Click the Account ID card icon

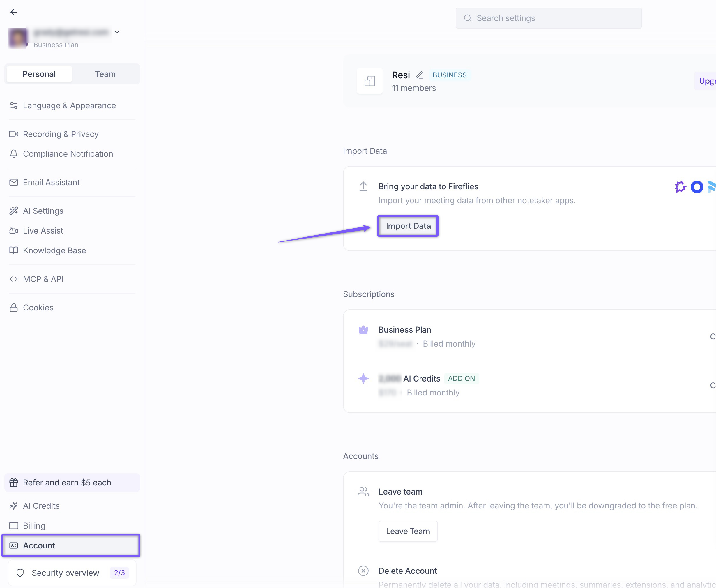(x=14, y=545)
